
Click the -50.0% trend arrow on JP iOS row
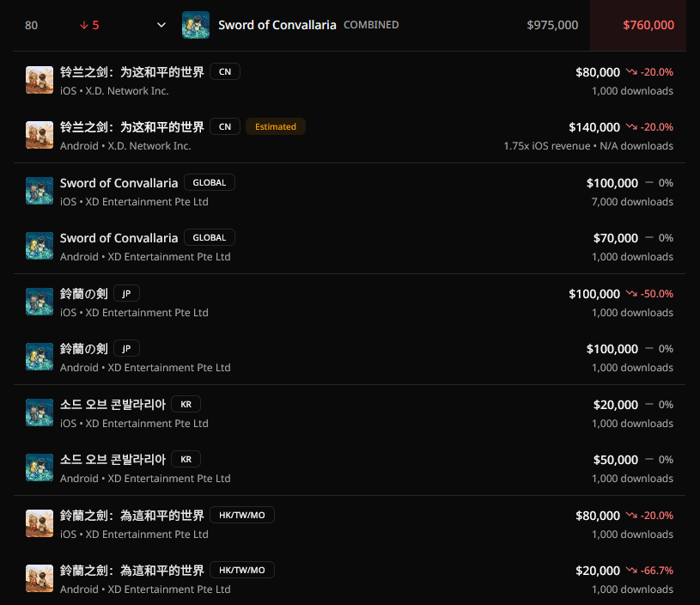coord(631,294)
